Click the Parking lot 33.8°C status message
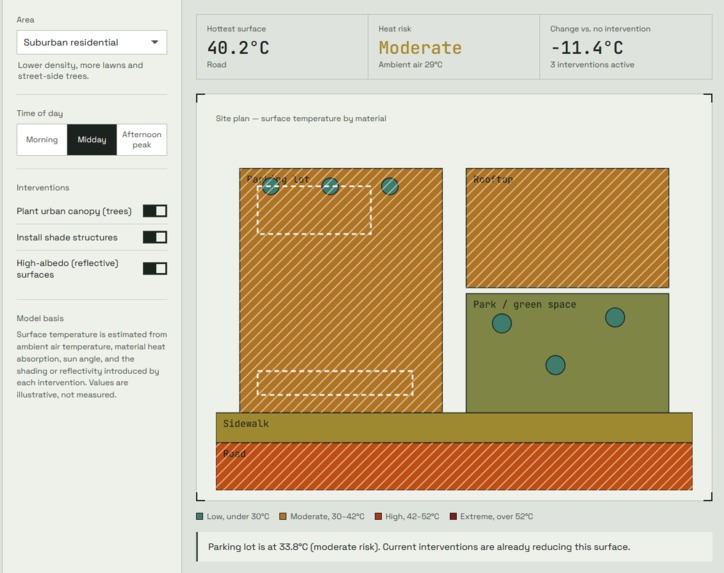The width and height of the screenshot is (724, 573). point(455,547)
